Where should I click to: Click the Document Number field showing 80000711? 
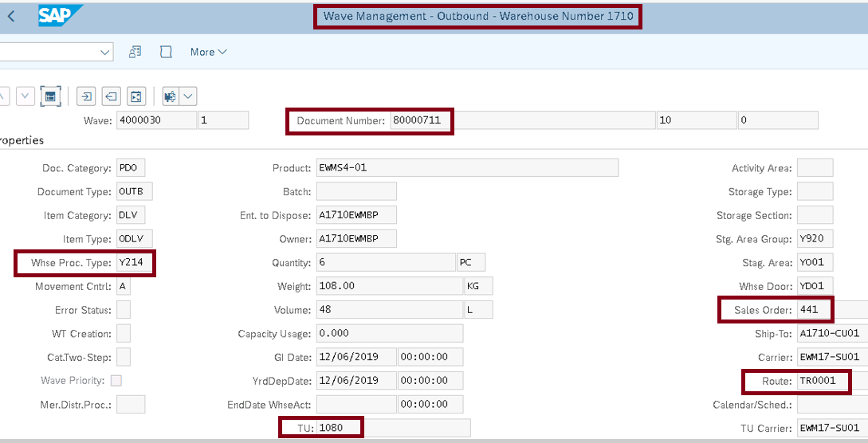(420, 121)
